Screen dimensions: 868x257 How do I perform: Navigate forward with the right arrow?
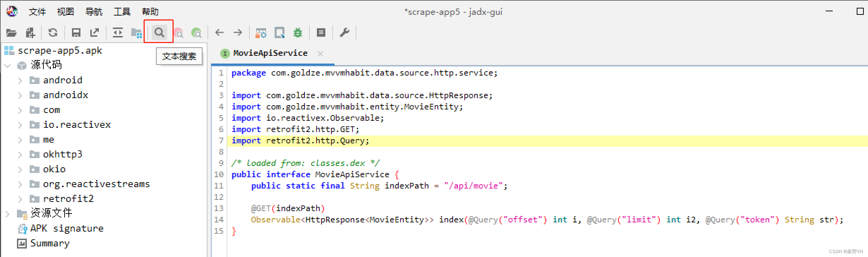[238, 33]
